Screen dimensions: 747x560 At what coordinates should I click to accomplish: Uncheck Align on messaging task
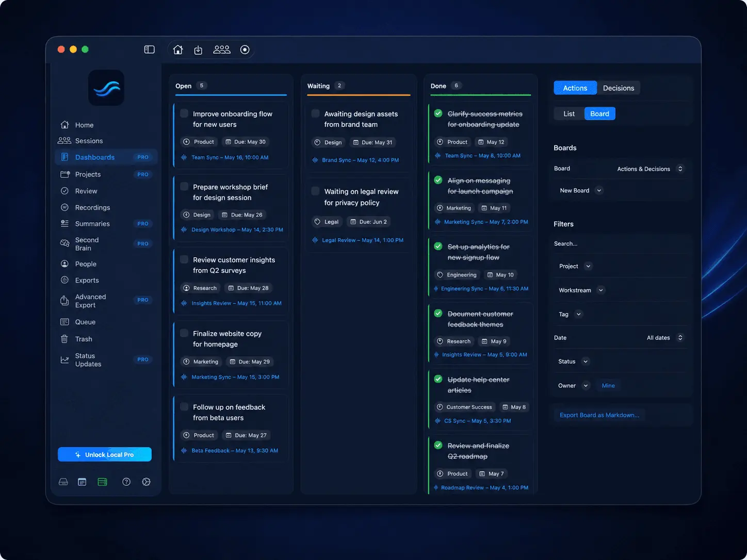tap(438, 180)
